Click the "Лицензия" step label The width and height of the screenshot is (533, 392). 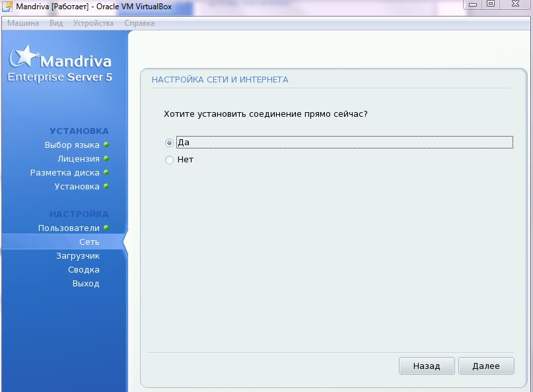click(x=79, y=158)
